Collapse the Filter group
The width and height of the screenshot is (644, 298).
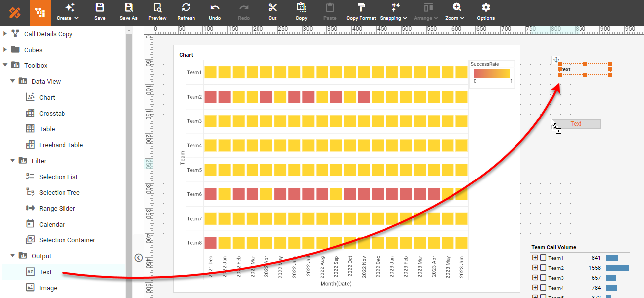[x=13, y=161]
